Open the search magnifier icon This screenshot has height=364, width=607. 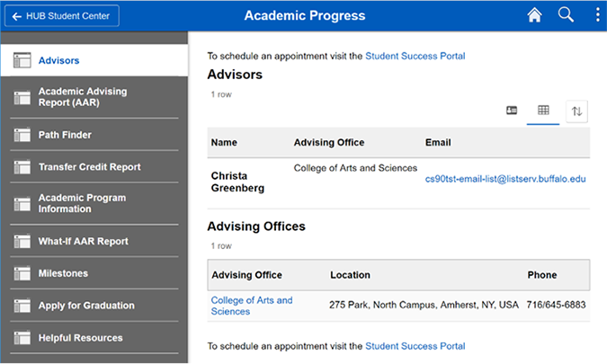click(566, 15)
